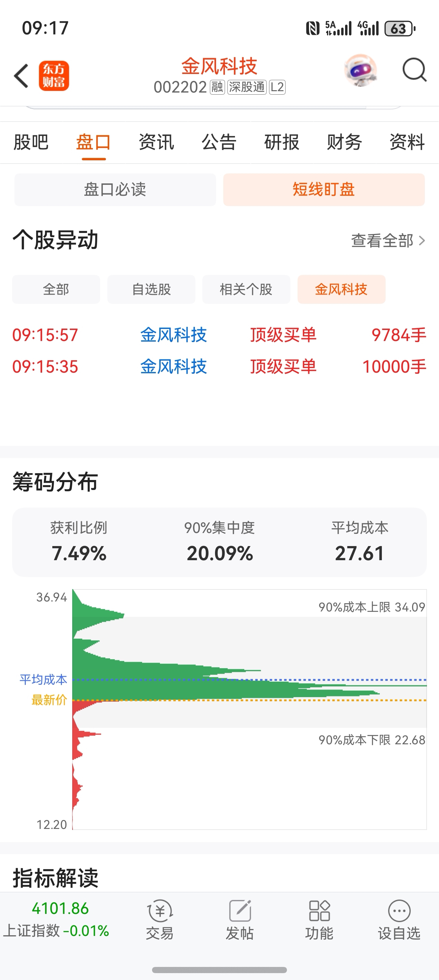
Task: Filter anomalies by 全部
Action: [56, 289]
